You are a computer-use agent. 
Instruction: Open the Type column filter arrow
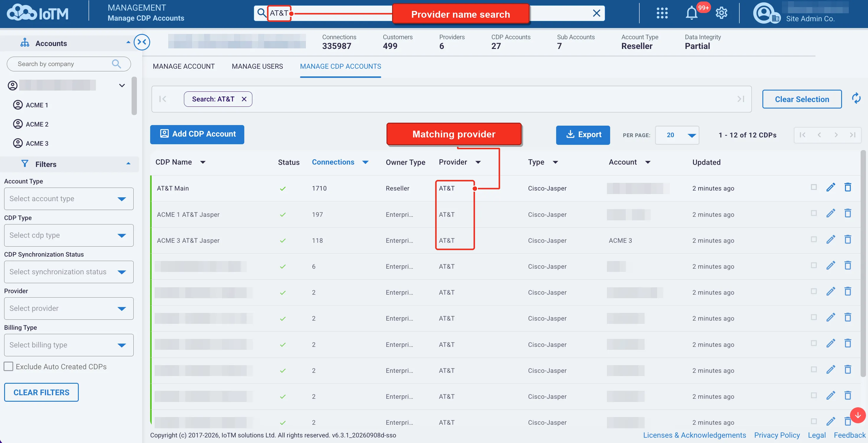point(555,163)
